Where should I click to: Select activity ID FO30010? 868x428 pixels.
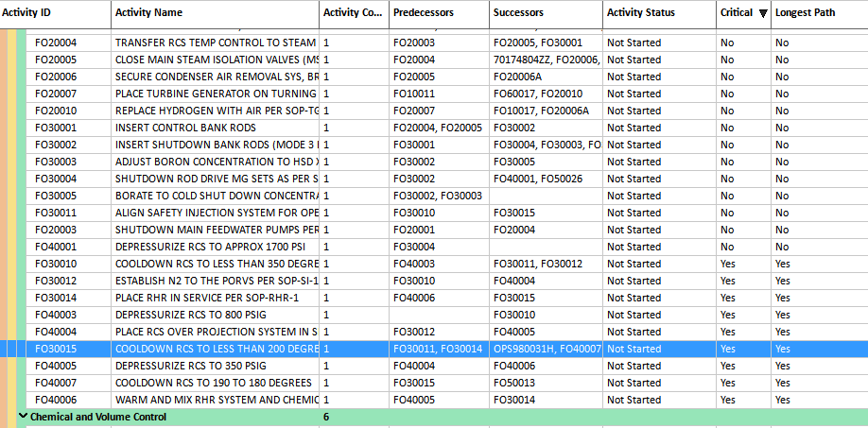pyautogui.click(x=56, y=264)
